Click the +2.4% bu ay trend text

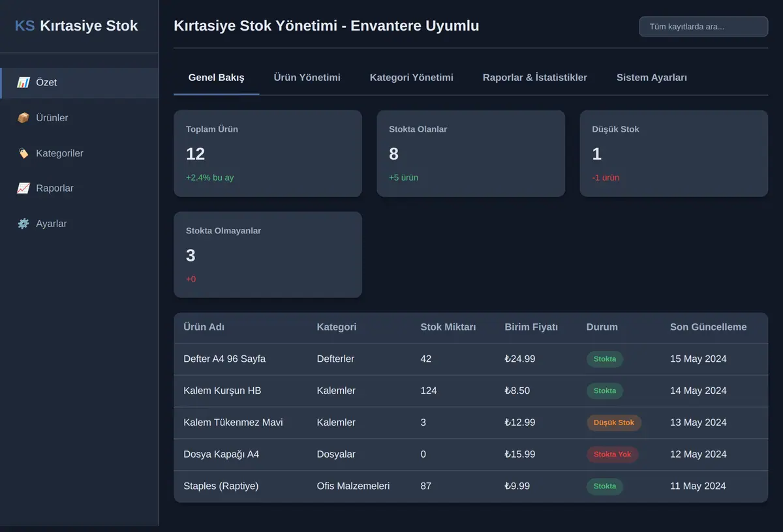coord(209,178)
